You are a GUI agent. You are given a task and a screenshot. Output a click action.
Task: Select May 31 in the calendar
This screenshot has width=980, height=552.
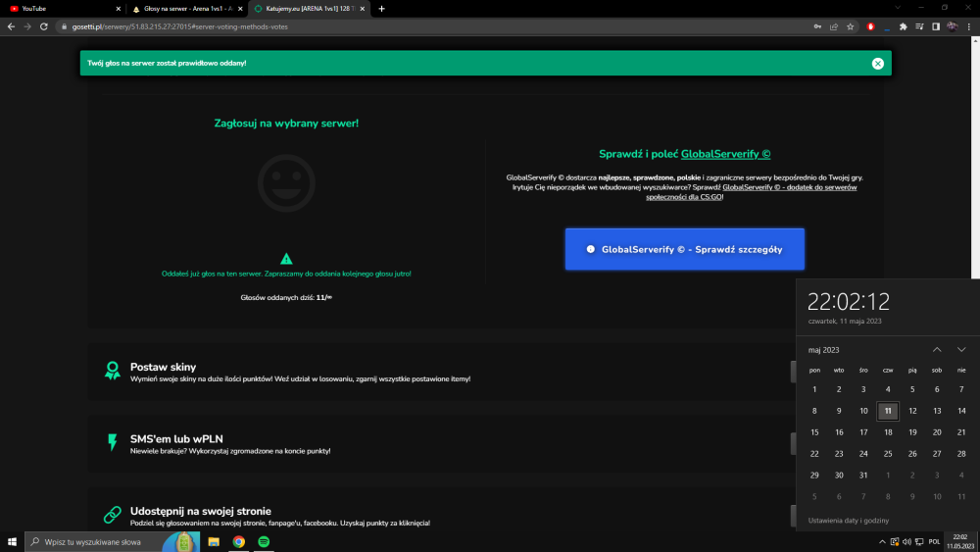coord(863,476)
